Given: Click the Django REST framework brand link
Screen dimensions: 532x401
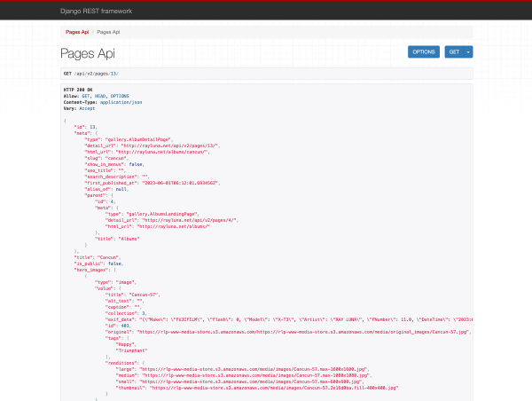Looking at the screenshot, I should pyautogui.click(x=96, y=12).
